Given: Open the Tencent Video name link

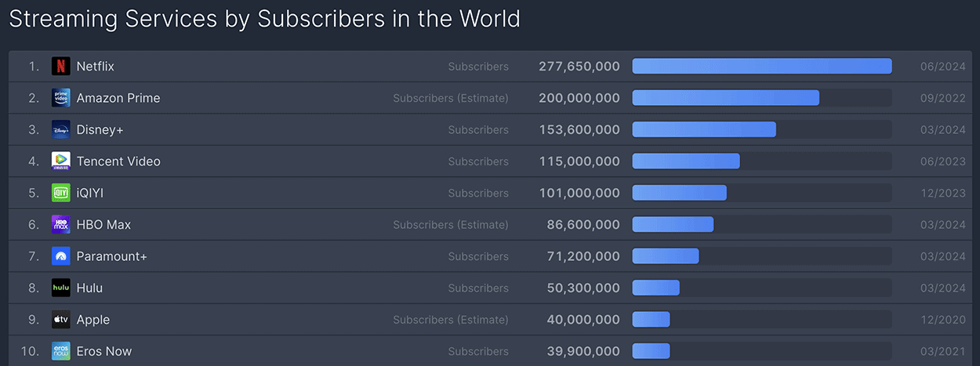Looking at the screenshot, I should click(x=118, y=161).
